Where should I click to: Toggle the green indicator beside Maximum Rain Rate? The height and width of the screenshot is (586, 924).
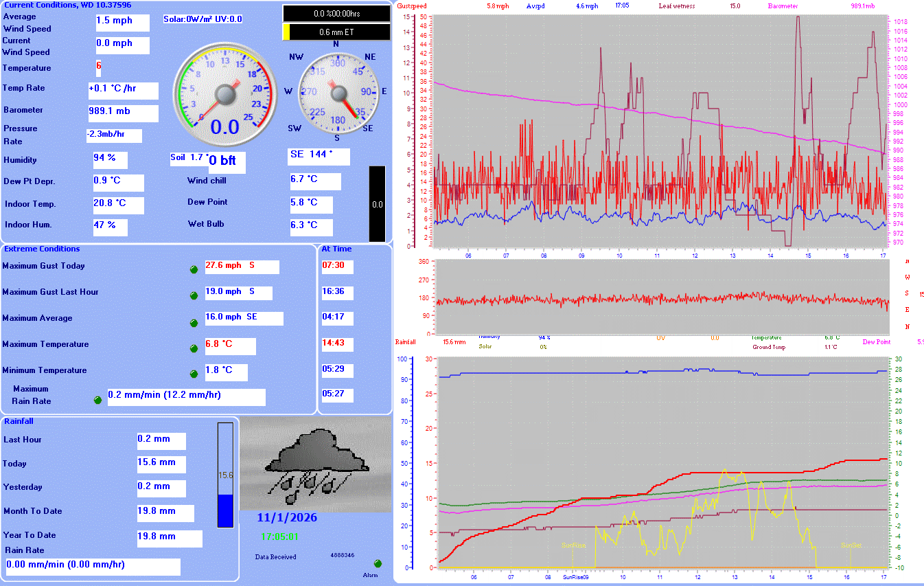97,399
